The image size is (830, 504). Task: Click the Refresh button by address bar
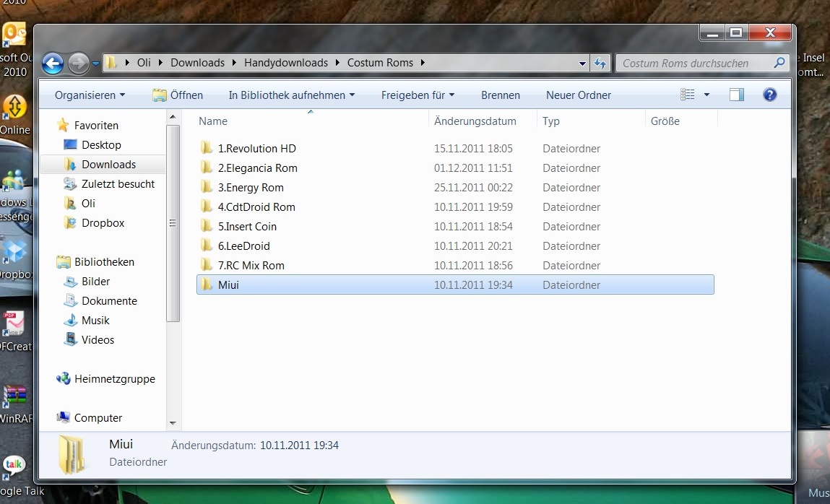tap(600, 64)
